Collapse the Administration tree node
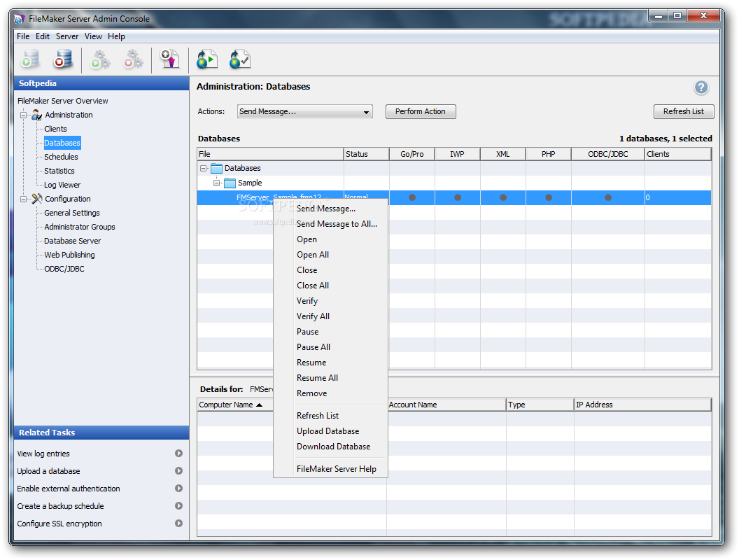739x560 pixels. [23, 115]
